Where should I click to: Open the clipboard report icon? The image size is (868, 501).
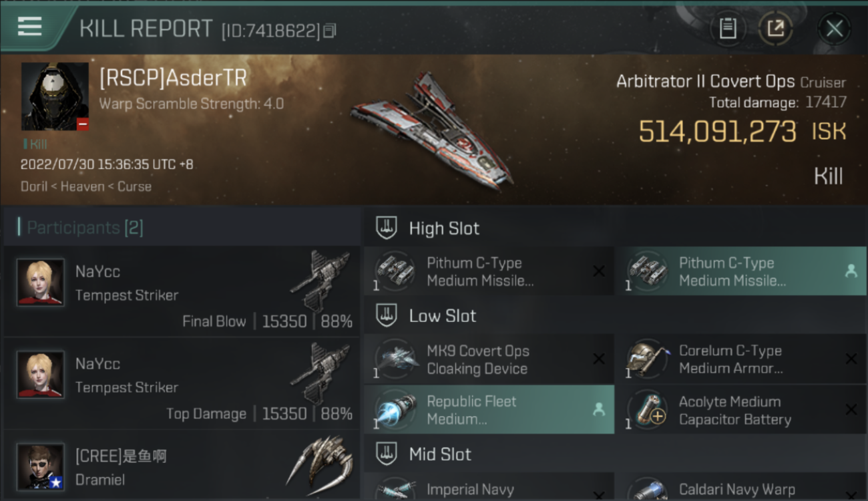coord(728,28)
